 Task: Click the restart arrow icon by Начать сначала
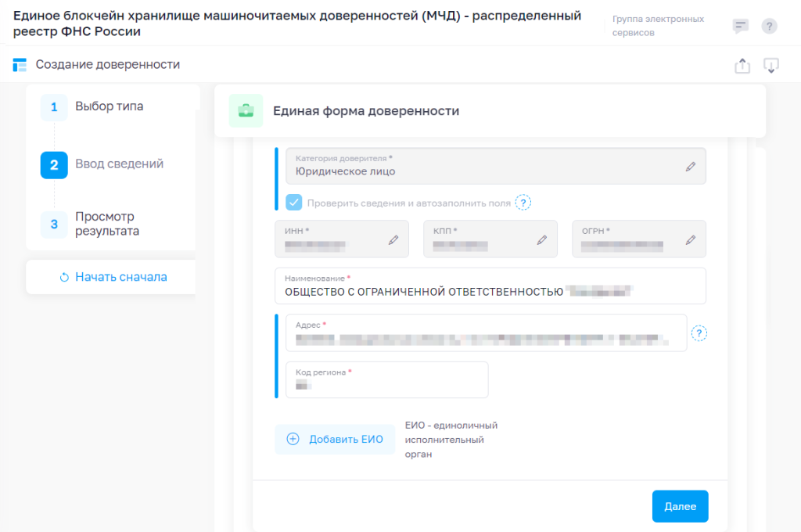tap(64, 277)
